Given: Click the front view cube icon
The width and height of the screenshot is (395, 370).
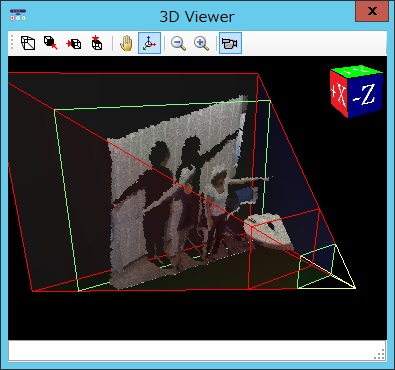Looking at the screenshot, I should pyautogui.click(x=51, y=43).
